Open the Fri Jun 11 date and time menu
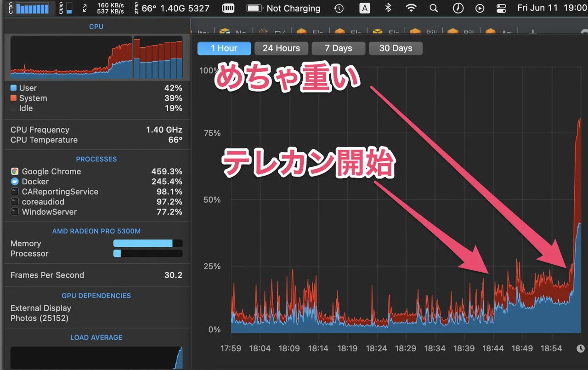Viewport: 588px width, 370px height. [552, 8]
